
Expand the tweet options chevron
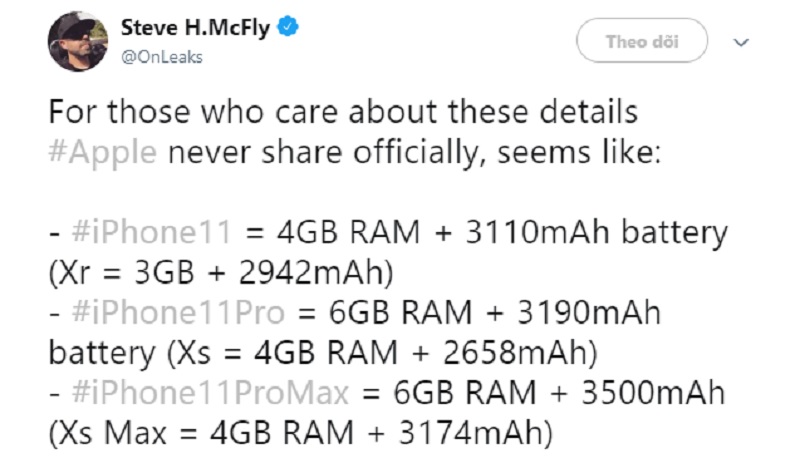click(741, 42)
